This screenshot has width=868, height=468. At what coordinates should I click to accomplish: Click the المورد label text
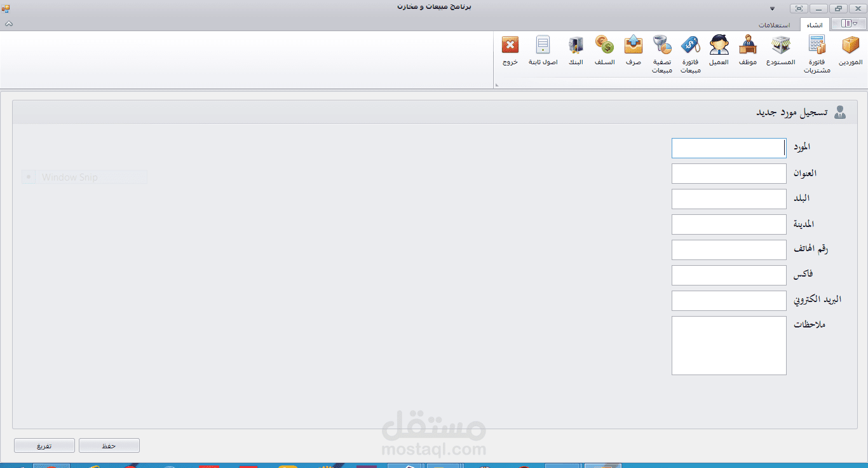click(802, 147)
